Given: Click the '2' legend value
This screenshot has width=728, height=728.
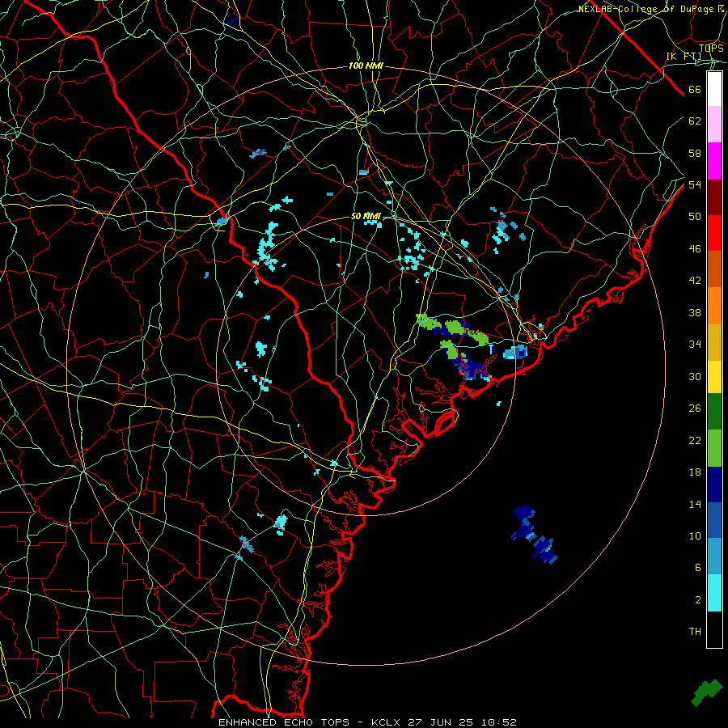Looking at the screenshot, I should coord(697,599).
